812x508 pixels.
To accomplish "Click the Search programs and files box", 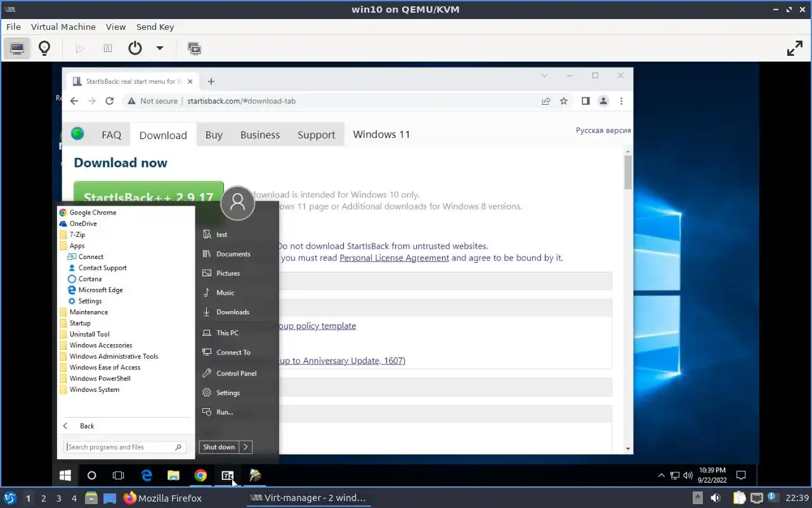I will pyautogui.click(x=125, y=447).
